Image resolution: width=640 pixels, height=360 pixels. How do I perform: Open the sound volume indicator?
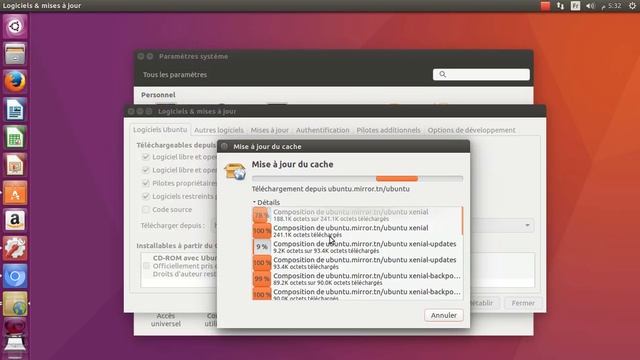(590, 6)
